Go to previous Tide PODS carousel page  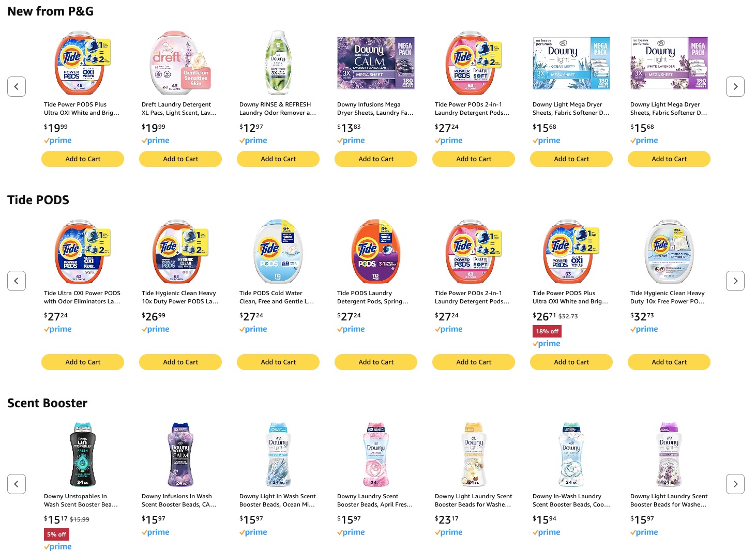pyautogui.click(x=17, y=281)
